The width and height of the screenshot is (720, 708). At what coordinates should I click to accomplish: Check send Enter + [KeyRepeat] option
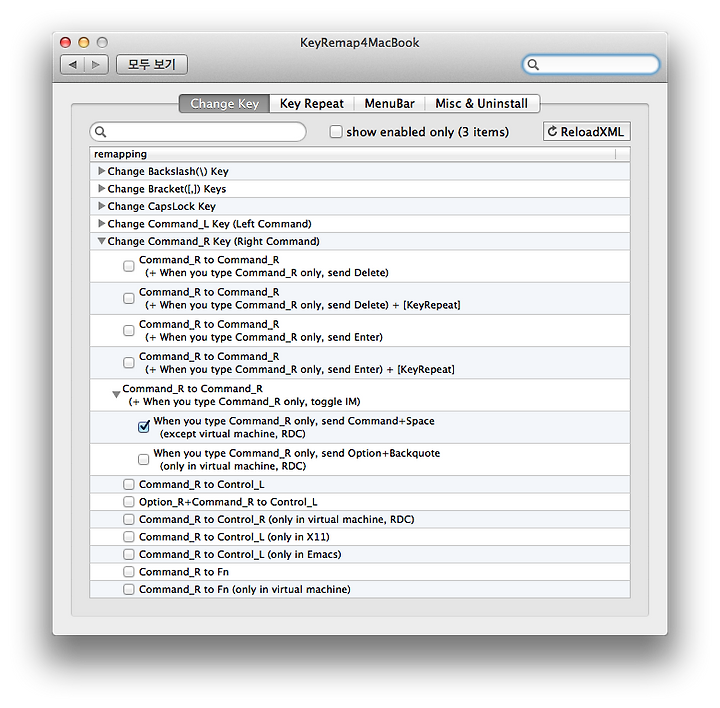[x=129, y=363]
